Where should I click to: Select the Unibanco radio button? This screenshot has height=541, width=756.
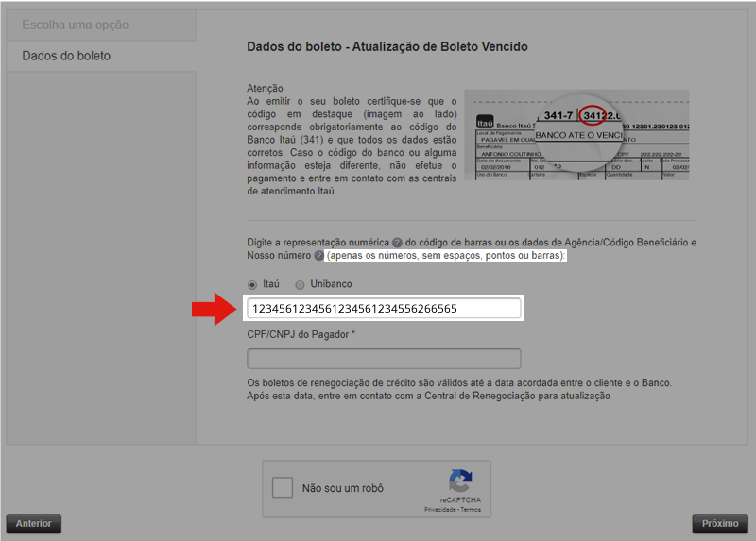click(300, 285)
